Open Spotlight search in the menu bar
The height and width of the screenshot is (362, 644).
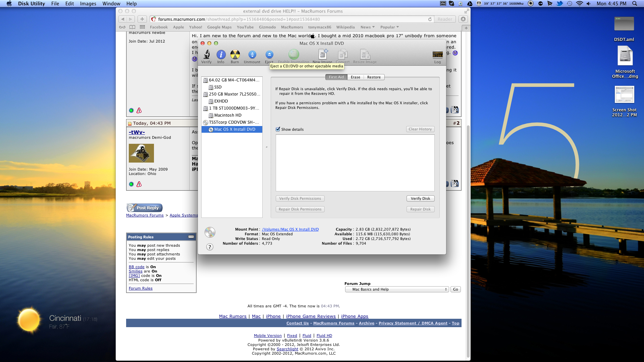[635, 4]
